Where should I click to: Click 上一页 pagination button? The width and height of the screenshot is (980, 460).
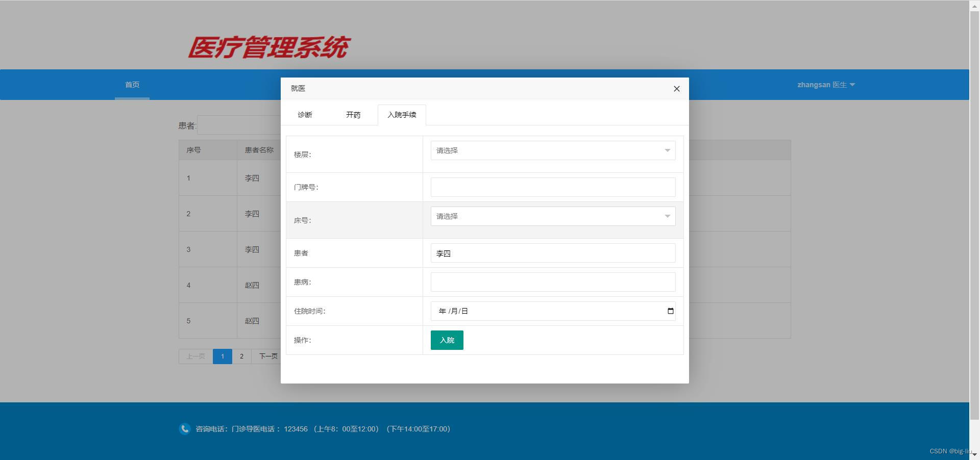pos(195,356)
